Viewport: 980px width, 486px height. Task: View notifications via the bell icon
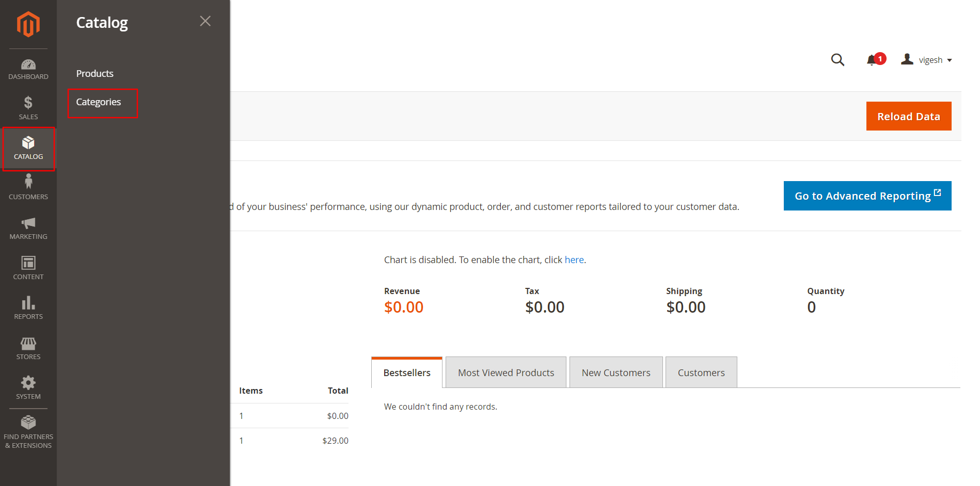tap(873, 59)
